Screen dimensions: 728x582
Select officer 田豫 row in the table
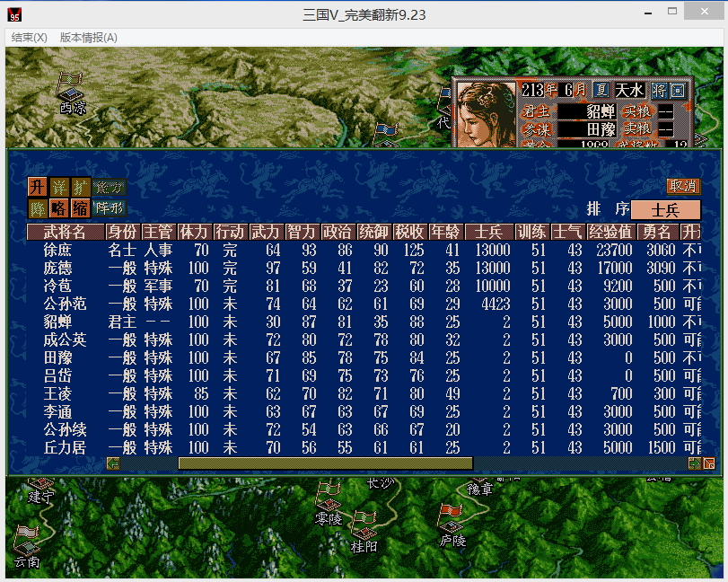point(364,357)
